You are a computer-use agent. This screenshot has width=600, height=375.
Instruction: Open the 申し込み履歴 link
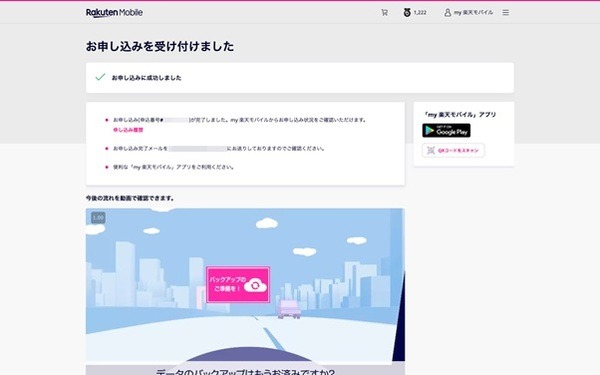pyautogui.click(x=128, y=130)
